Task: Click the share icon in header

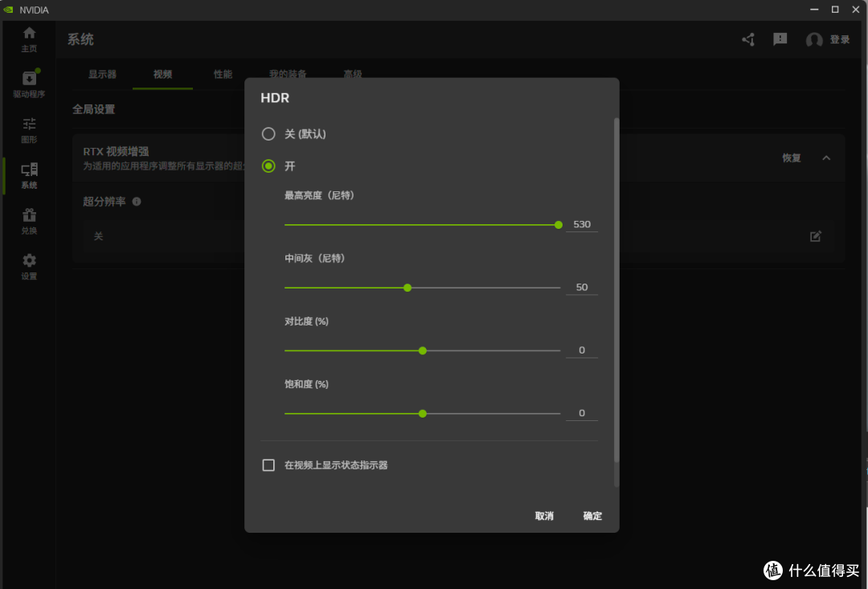Action: click(748, 39)
